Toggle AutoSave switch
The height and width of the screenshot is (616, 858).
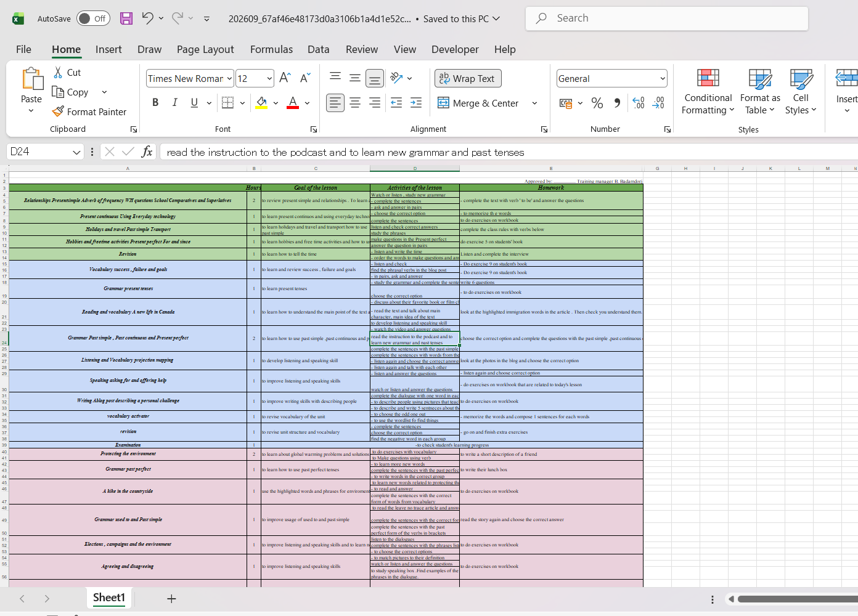[94, 18]
